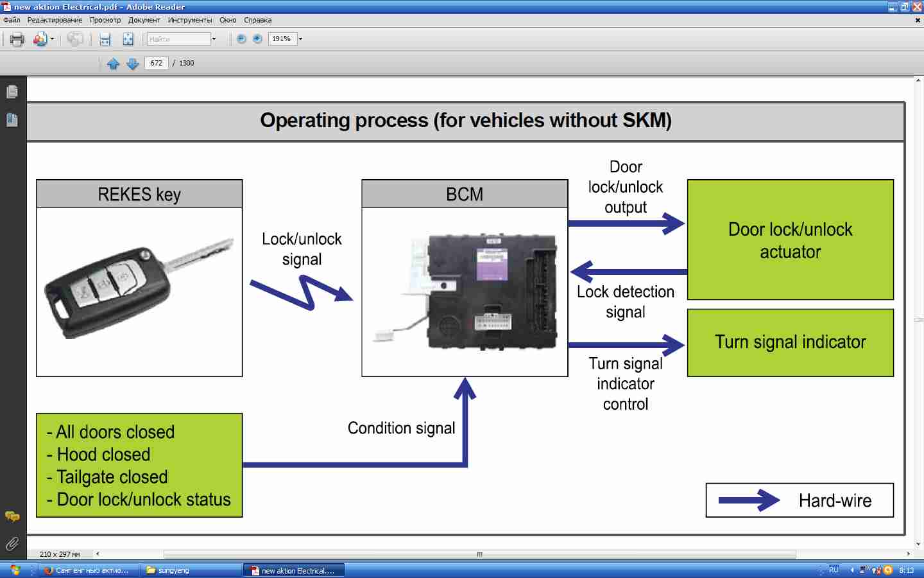Screen dimensions: 924x578
Task: Expand the create PDF online dropdown arrow
Action: point(52,39)
